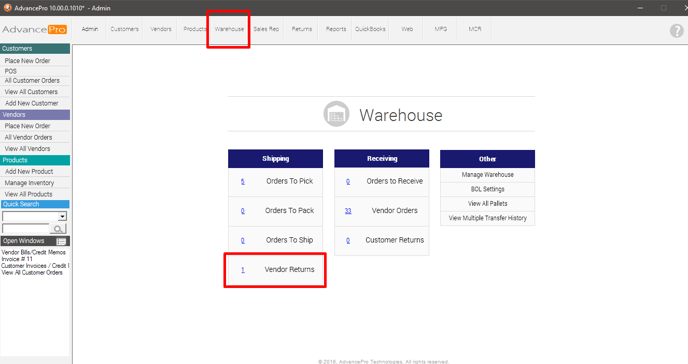Switch to open View All Customer Orders window
The height and width of the screenshot is (364, 688).
[x=32, y=272]
